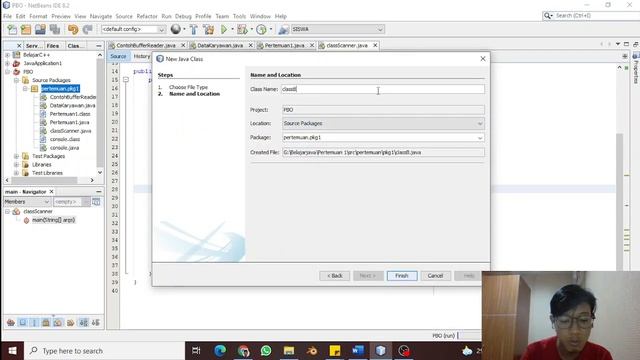Click the Undo toolbar icon
Image resolution: width=640 pixels, height=360 pixels.
point(73,29)
